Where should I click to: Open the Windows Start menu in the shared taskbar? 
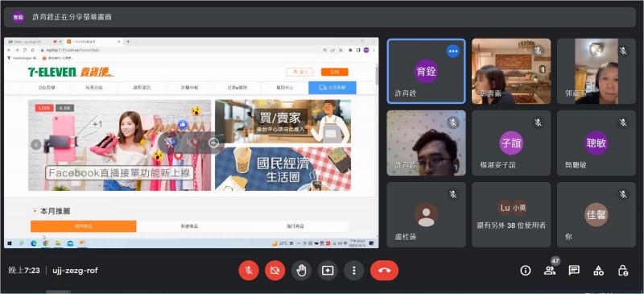point(10,243)
